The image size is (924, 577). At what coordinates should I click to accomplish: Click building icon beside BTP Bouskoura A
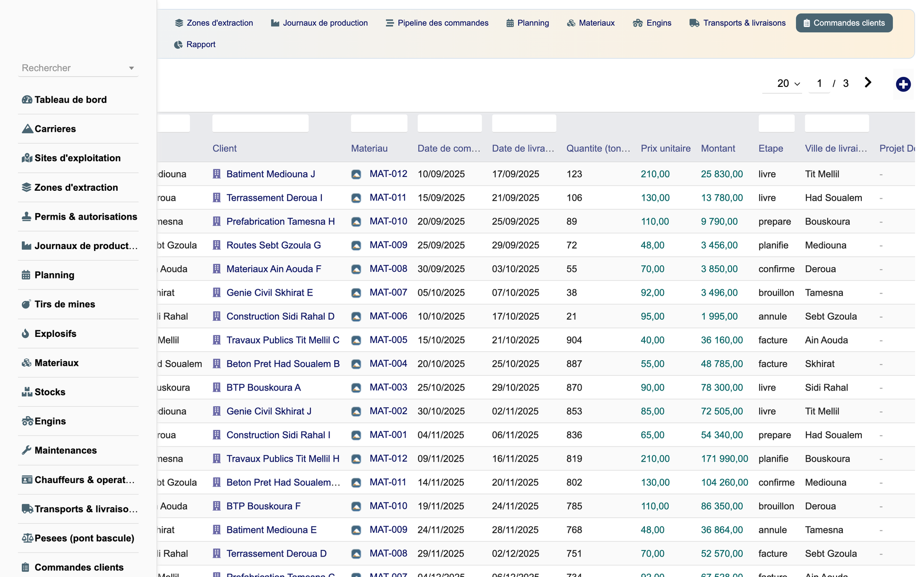(x=217, y=388)
